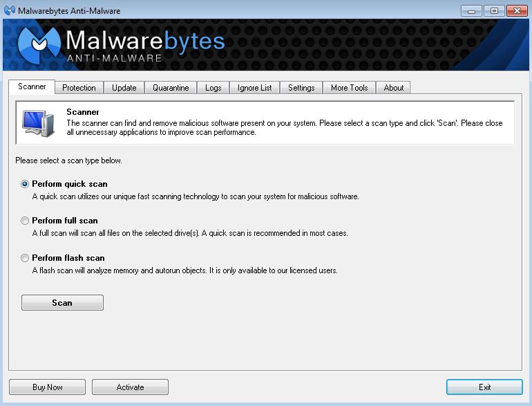Switch to the Scanner tab

32,86
